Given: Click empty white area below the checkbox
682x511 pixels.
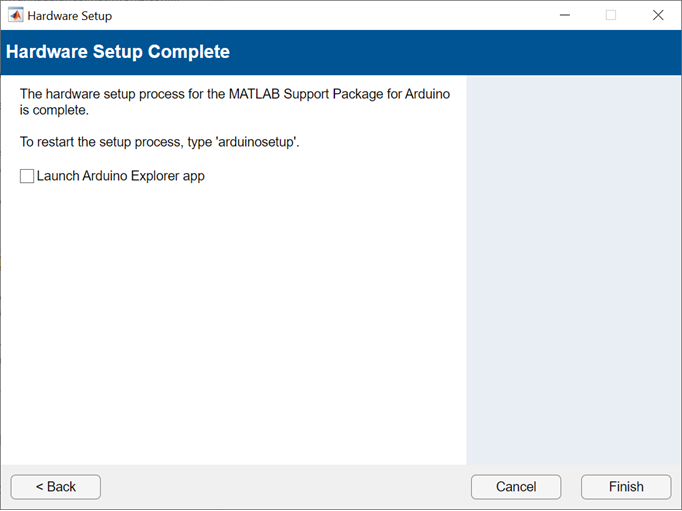Looking at the screenshot, I should [230, 320].
